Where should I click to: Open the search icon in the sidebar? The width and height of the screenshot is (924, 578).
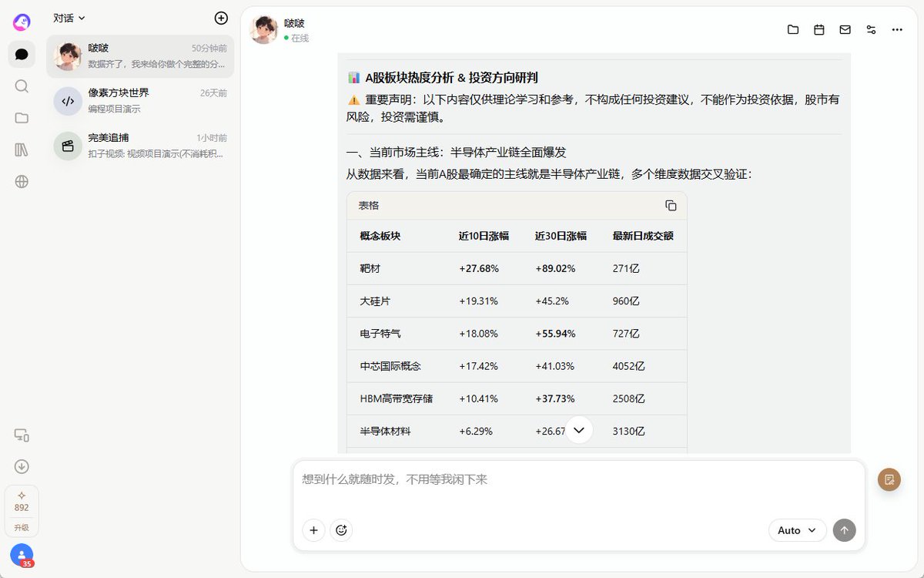coord(22,86)
